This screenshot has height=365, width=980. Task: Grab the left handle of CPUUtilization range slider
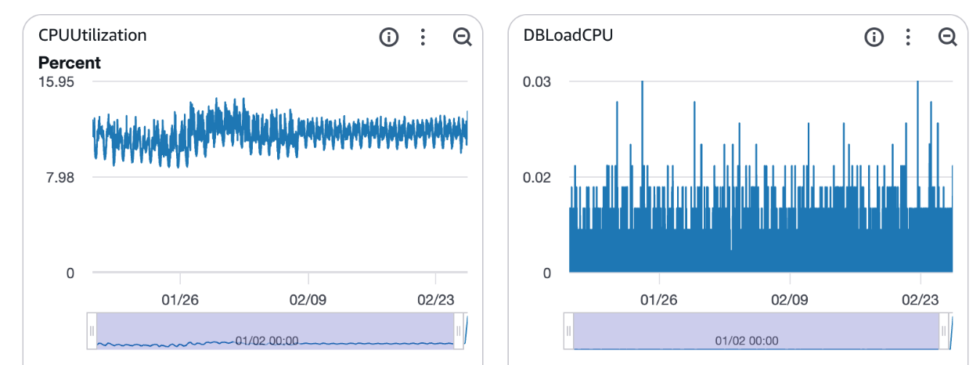tap(92, 331)
